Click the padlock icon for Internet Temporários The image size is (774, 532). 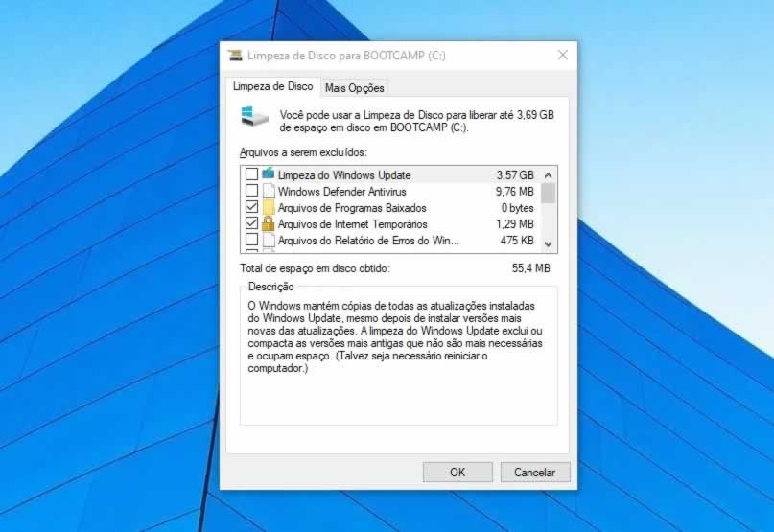[268, 223]
